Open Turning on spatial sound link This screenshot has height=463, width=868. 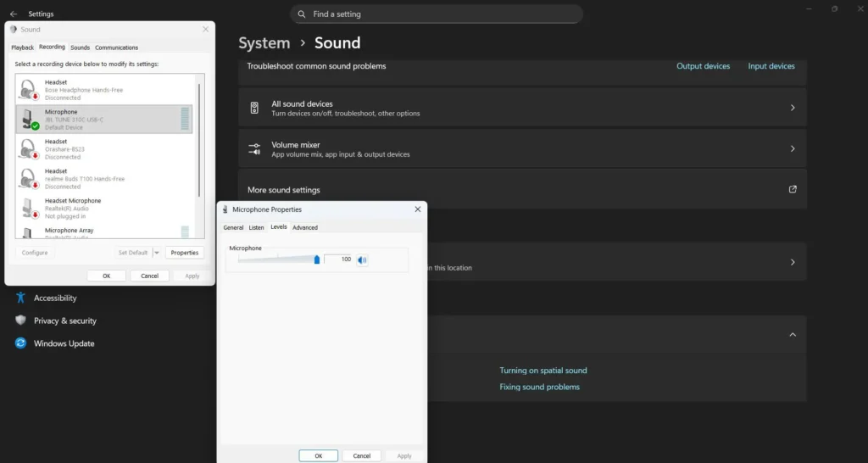click(543, 371)
